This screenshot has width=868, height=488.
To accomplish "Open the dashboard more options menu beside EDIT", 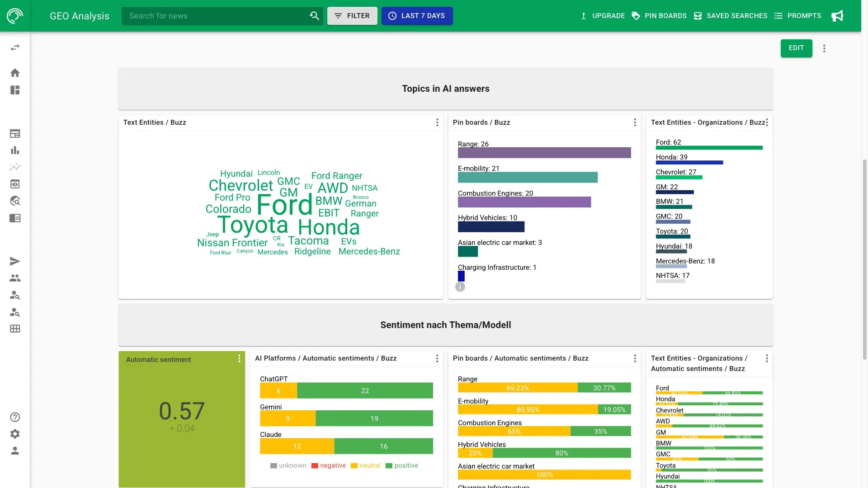I will tap(824, 48).
